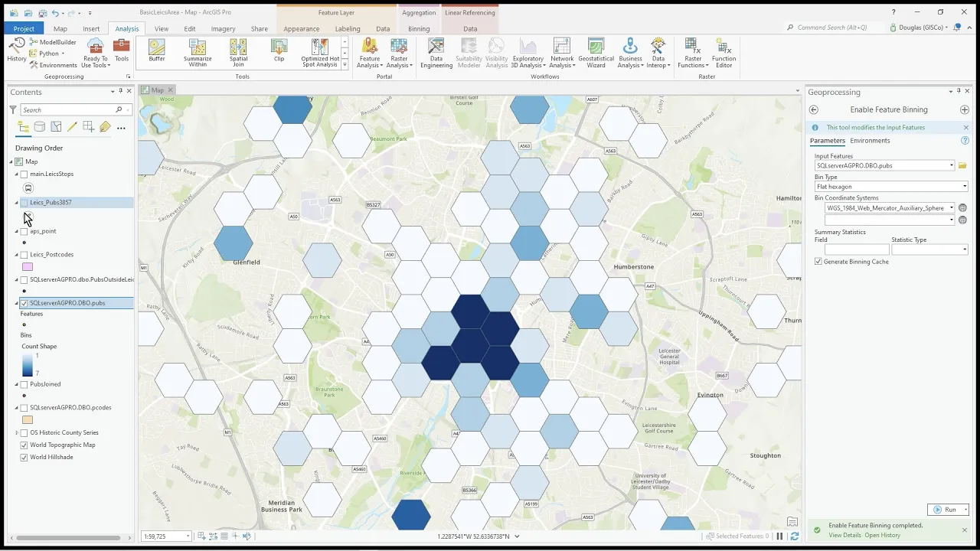Select the Buffer tool

coord(157,51)
